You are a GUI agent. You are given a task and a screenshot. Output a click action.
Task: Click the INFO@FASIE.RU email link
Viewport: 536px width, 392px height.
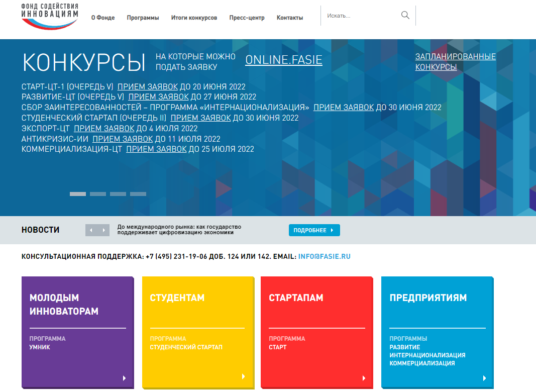pos(325,256)
